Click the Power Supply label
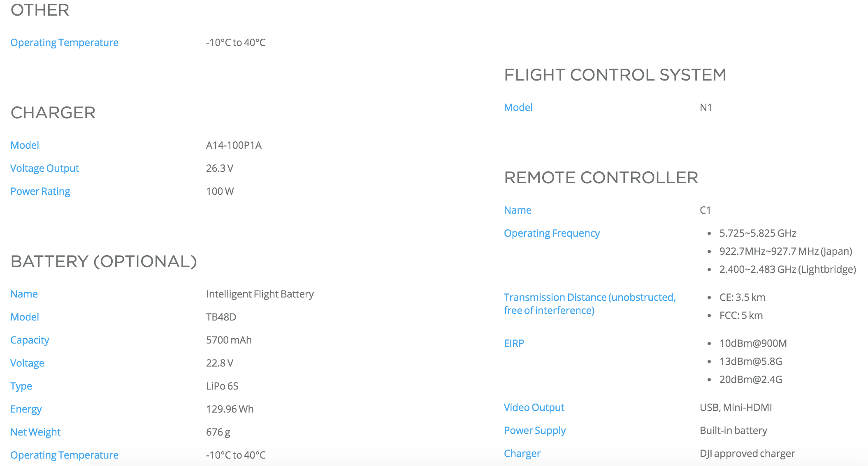 point(535,431)
